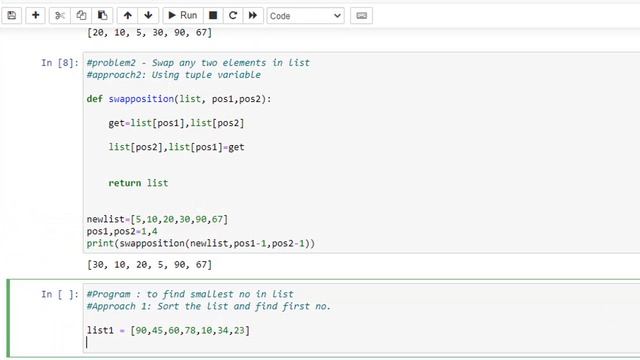The height and width of the screenshot is (360, 640).
Task: Click the 'return list' line in cell 8
Action: 138,183
